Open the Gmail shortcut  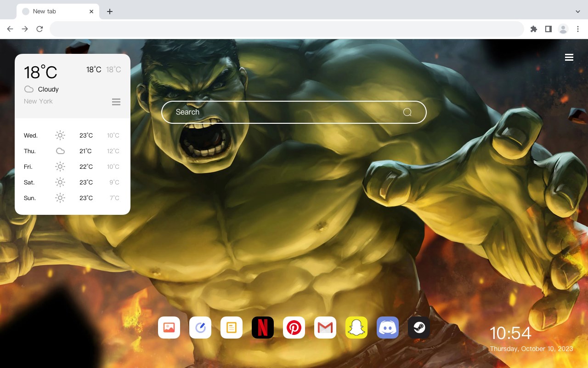325,328
